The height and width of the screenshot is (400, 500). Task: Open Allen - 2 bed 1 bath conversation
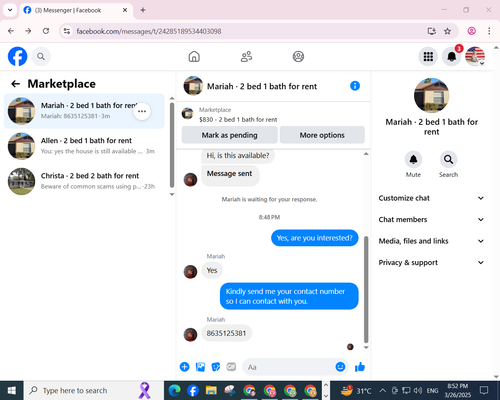click(x=84, y=146)
